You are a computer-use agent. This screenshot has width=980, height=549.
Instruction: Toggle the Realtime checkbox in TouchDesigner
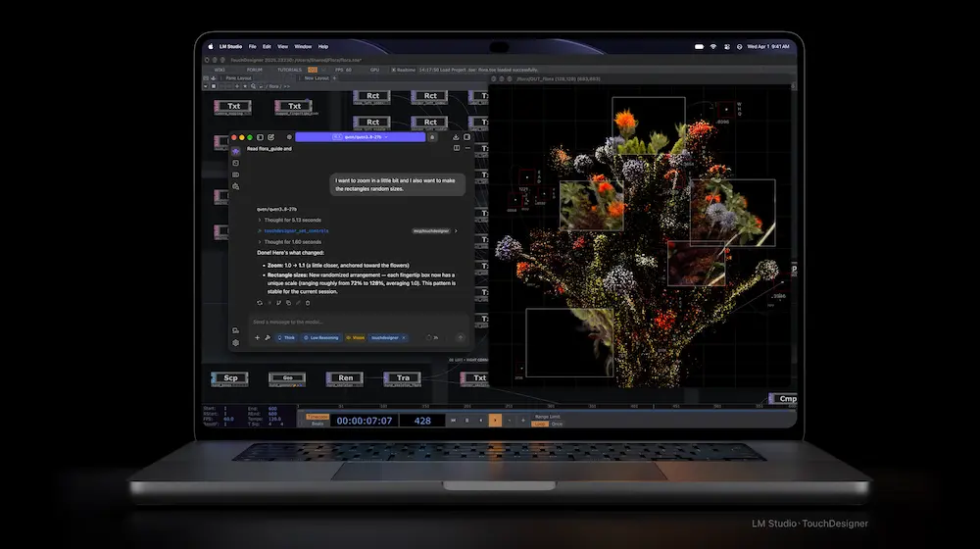click(394, 70)
